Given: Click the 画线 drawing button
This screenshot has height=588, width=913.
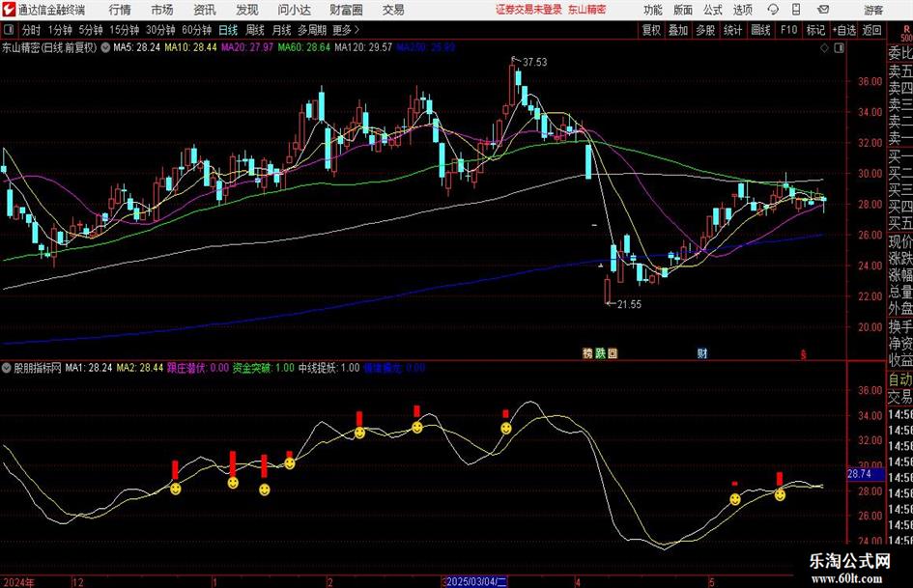Looking at the screenshot, I should tap(760, 30).
